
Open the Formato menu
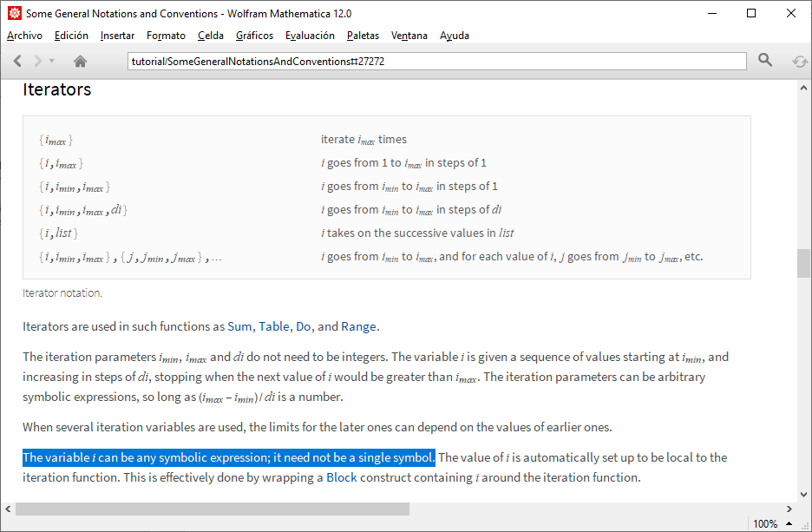(166, 36)
